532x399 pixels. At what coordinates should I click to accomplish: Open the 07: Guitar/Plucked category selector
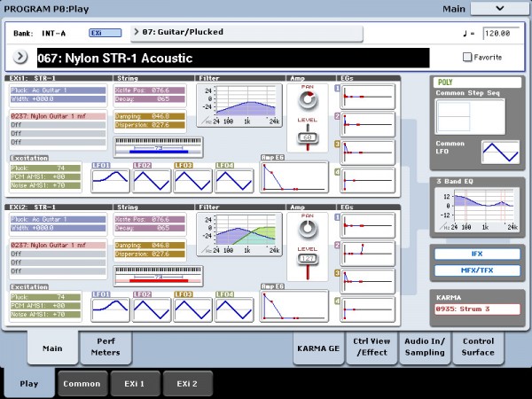tap(246, 34)
